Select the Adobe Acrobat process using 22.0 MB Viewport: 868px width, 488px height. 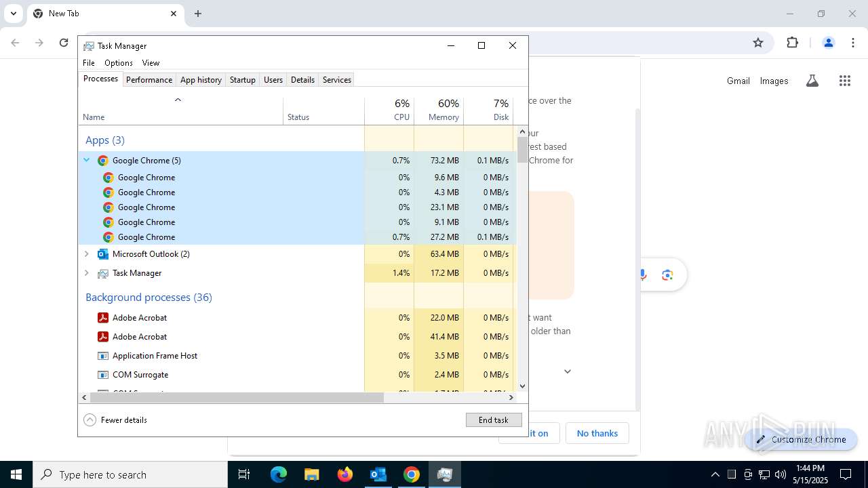297,318
